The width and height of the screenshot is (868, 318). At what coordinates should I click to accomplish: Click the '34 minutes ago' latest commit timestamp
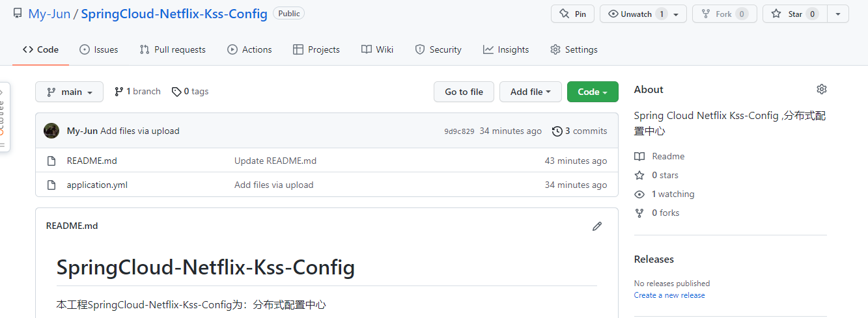point(511,131)
